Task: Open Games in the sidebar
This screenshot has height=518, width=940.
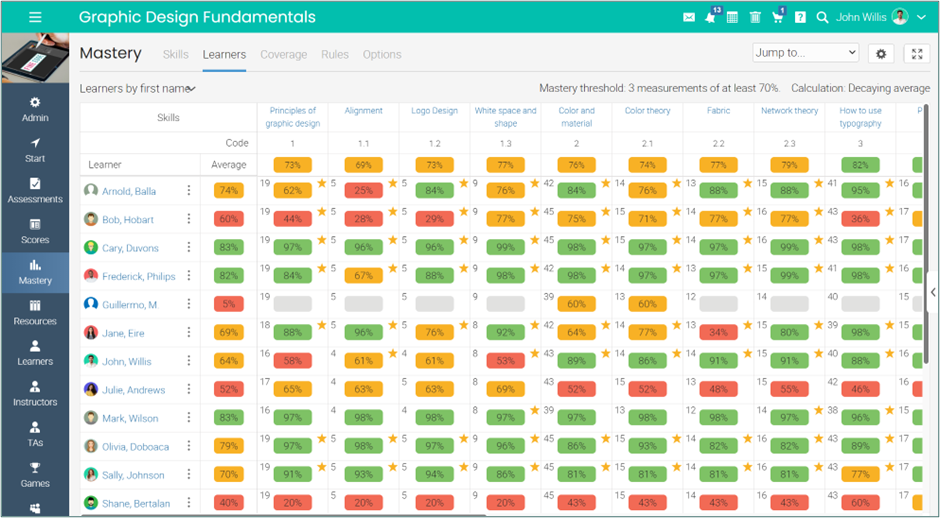Action: pos(35,475)
